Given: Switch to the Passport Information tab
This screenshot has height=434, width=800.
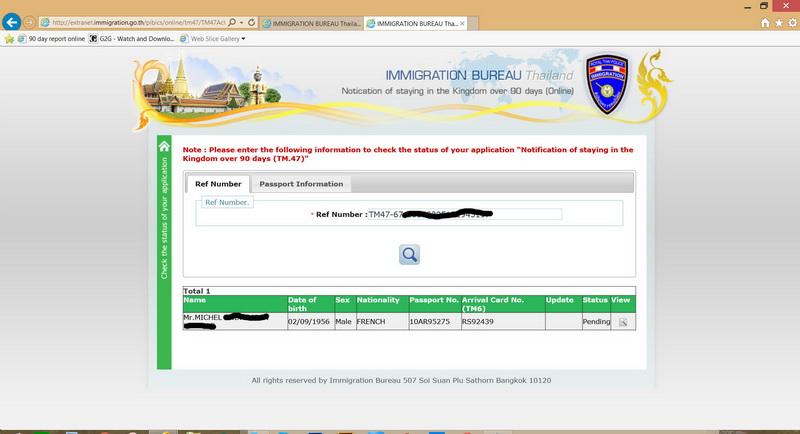Looking at the screenshot, I should pyautogui.click(x=301, y=184).
